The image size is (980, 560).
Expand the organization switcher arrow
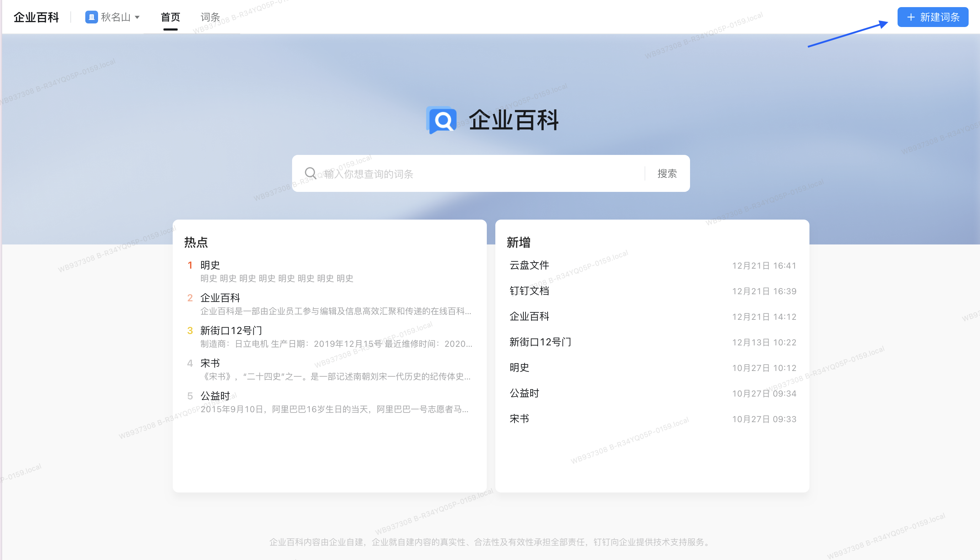point(138,17)
